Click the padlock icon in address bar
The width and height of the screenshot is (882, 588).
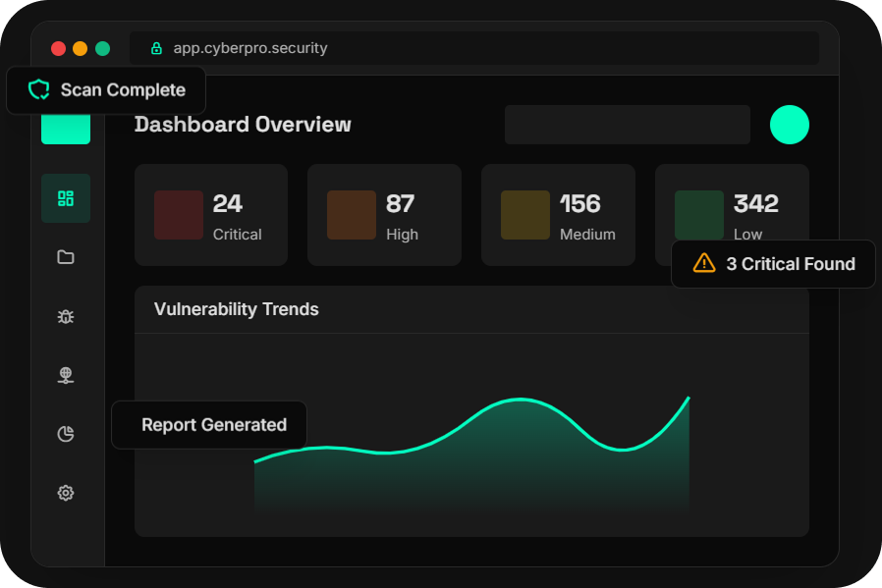156,48
